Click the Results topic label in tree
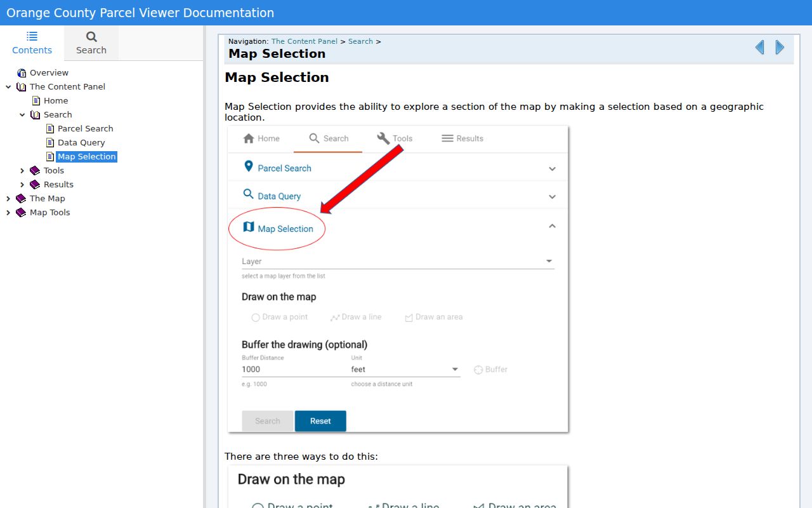This screenshot has height=508, width=812. (x=58, y=184)
